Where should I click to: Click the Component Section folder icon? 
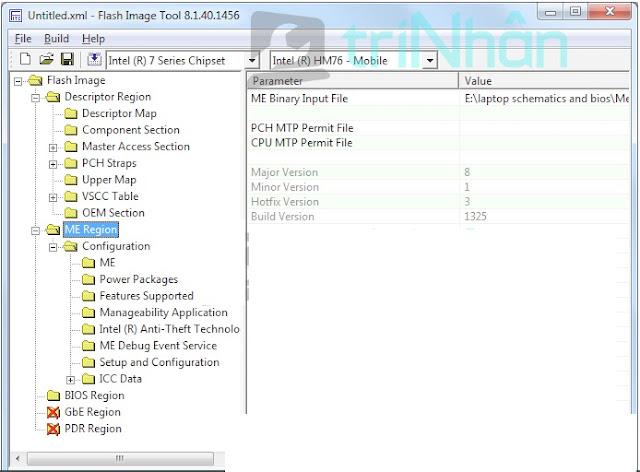(x=71, y=130)
